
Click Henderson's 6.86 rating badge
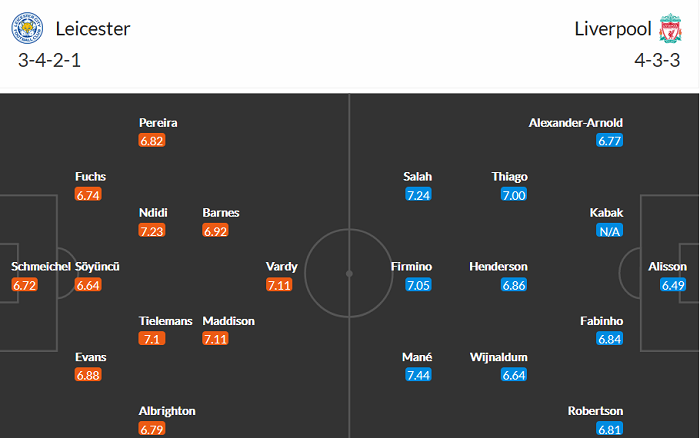514,285
